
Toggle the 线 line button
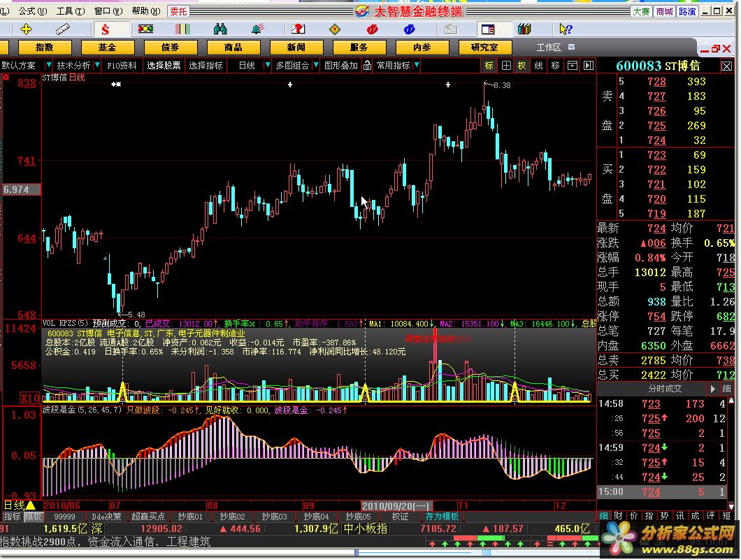538,66
